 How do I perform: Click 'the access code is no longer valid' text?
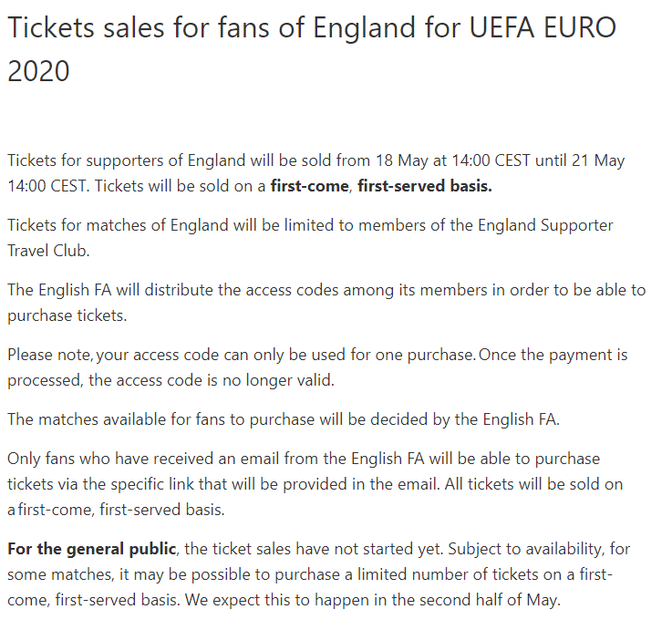coord(212,380)
